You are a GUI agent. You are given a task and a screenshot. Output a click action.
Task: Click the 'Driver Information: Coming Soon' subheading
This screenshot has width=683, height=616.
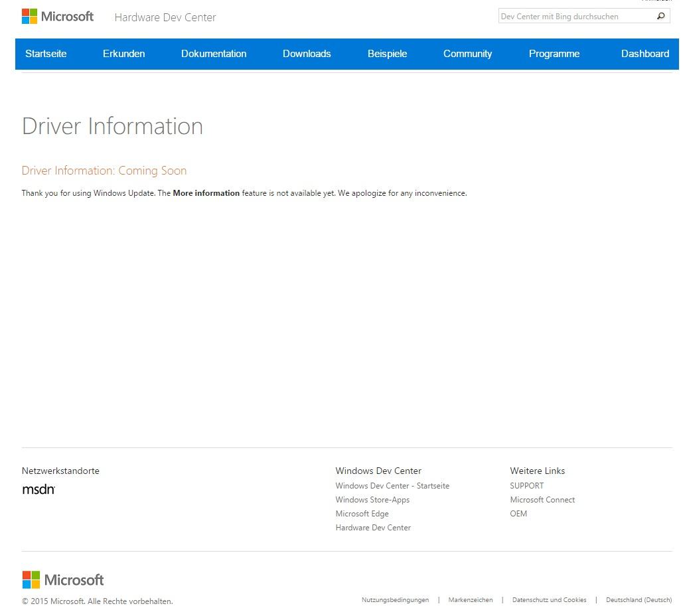point(104,171)
